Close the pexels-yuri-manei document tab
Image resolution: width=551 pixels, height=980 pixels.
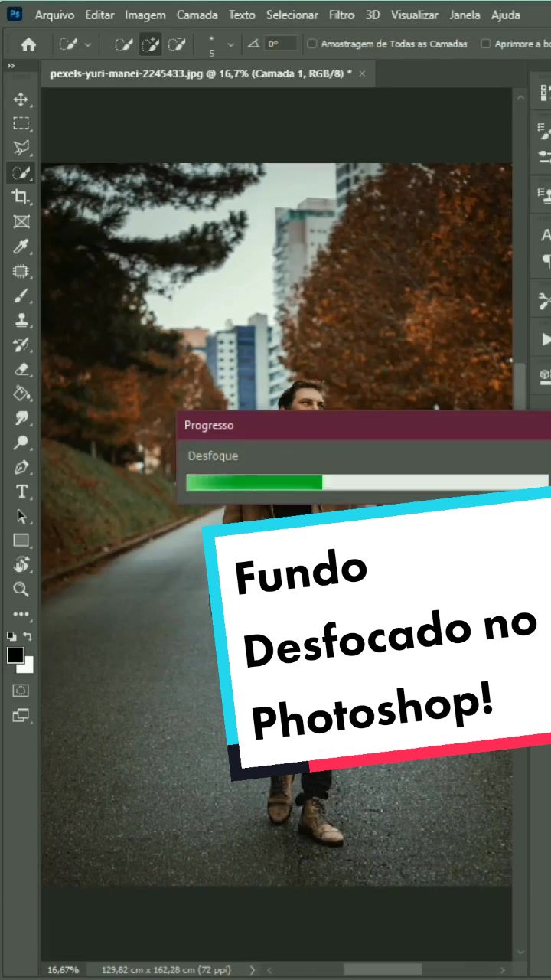(362, 74)
